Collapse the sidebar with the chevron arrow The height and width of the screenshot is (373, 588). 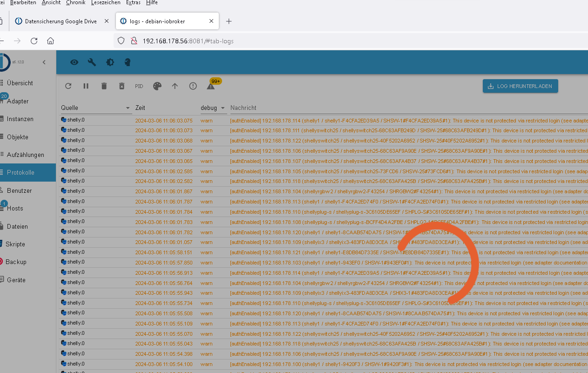(x=44, y=62)
